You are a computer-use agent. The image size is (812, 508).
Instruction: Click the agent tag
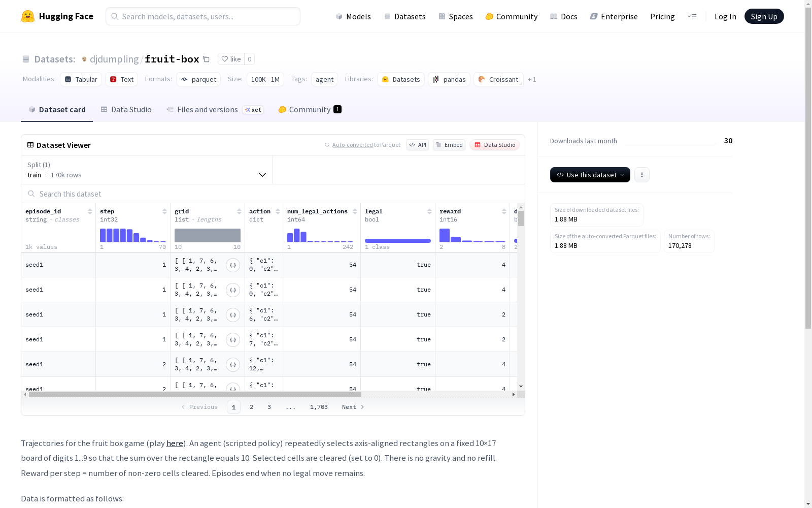[x=324, y=79]
